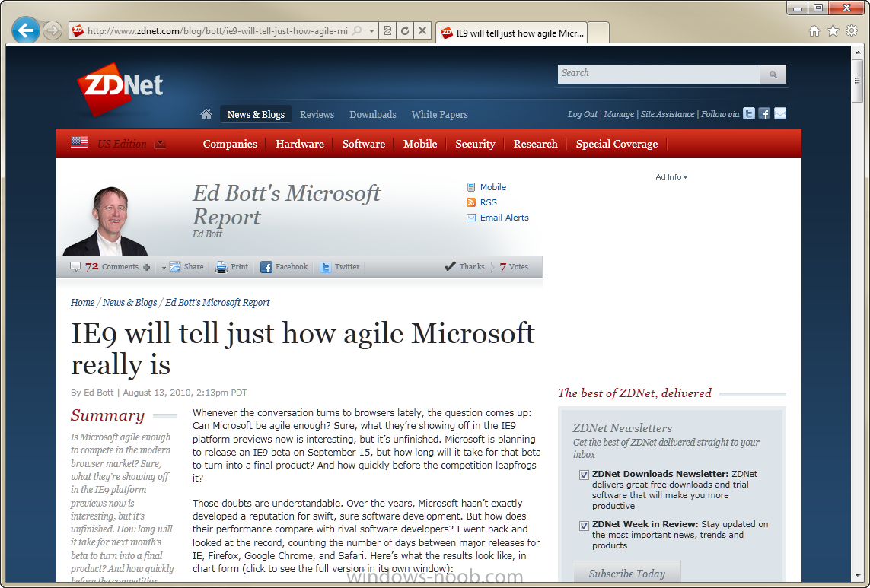This screenshot has height=588, width=870.
Task: Go to Mobile in the red bar
Action: [420, 144]
